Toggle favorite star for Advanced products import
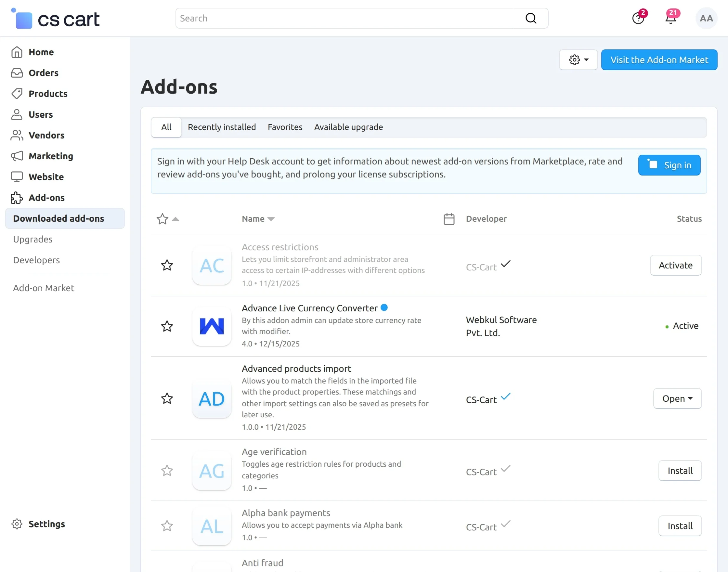The image size is (728, 572). (x=167, y=398)
